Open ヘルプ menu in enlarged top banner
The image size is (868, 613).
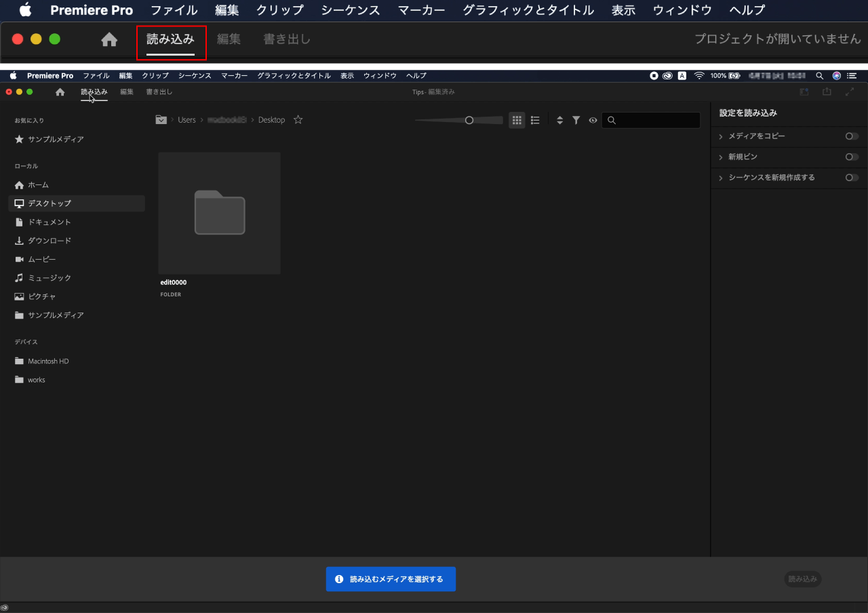747,10
